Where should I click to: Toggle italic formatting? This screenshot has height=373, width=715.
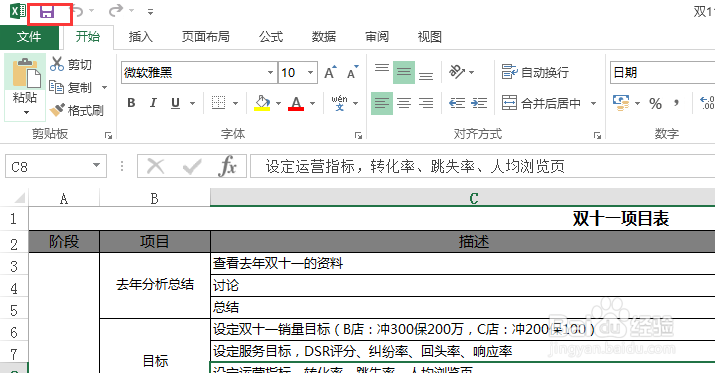[153, 103]
